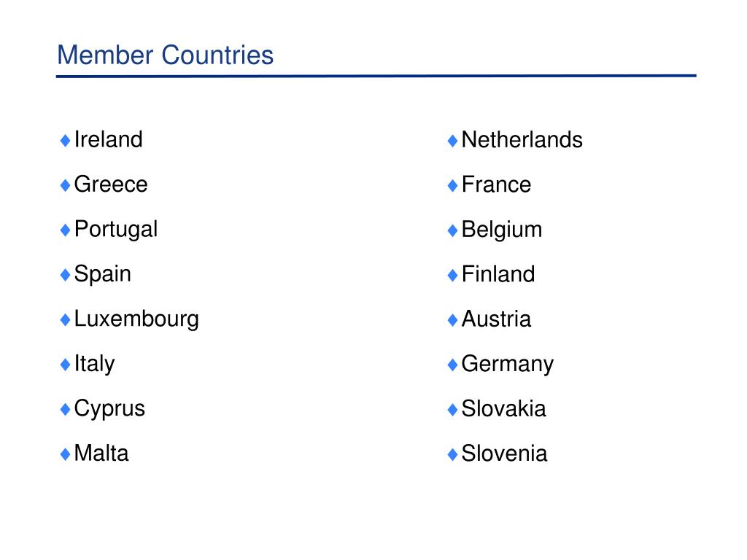This screenshot has width=747, height=560.
Task: Click the blue horizontal line under title
Action: pyautogui.click(x=376, y=76)
